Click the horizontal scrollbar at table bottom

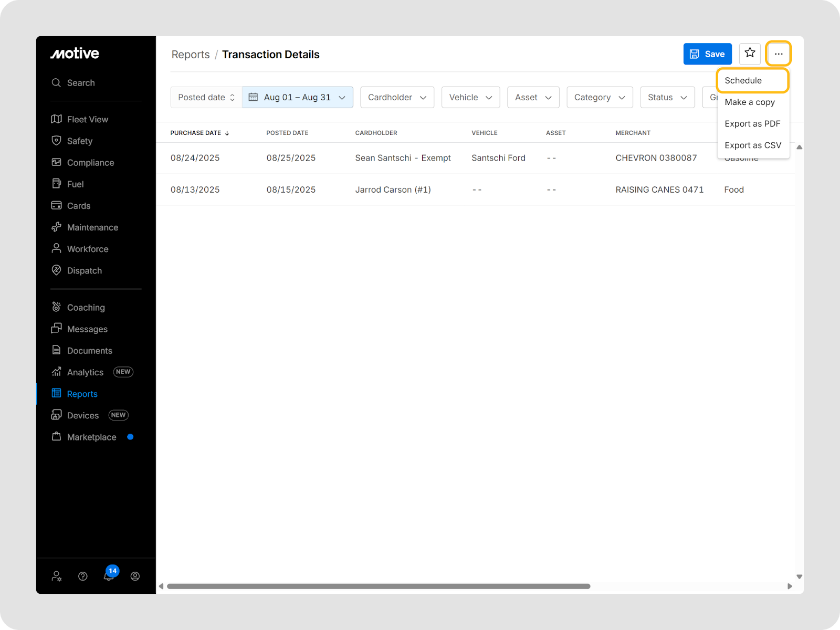(378, 586)
